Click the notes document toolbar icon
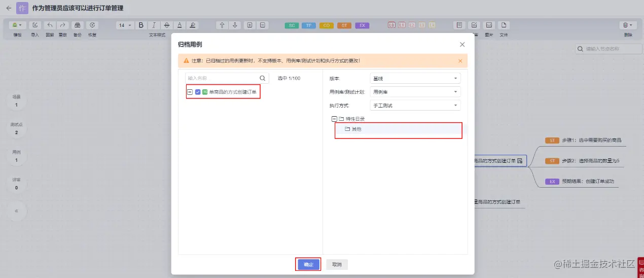This screenshot has width=644, height=278. tap(459, 25)
